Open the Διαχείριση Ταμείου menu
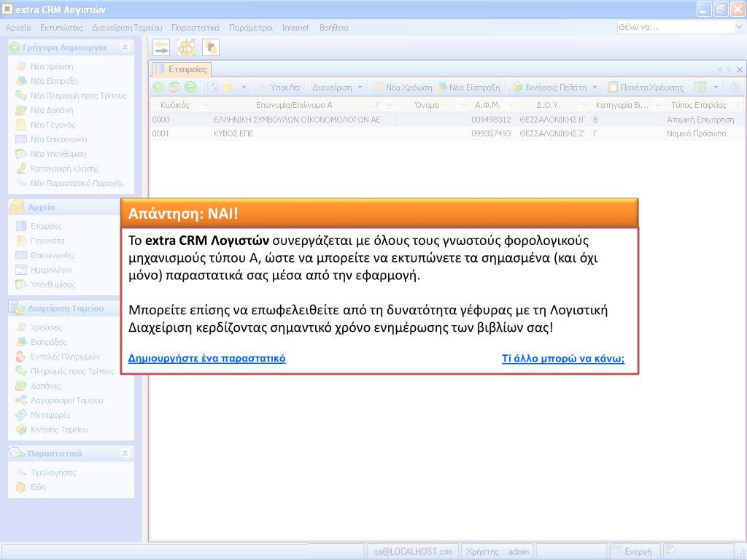 point(127,28)
